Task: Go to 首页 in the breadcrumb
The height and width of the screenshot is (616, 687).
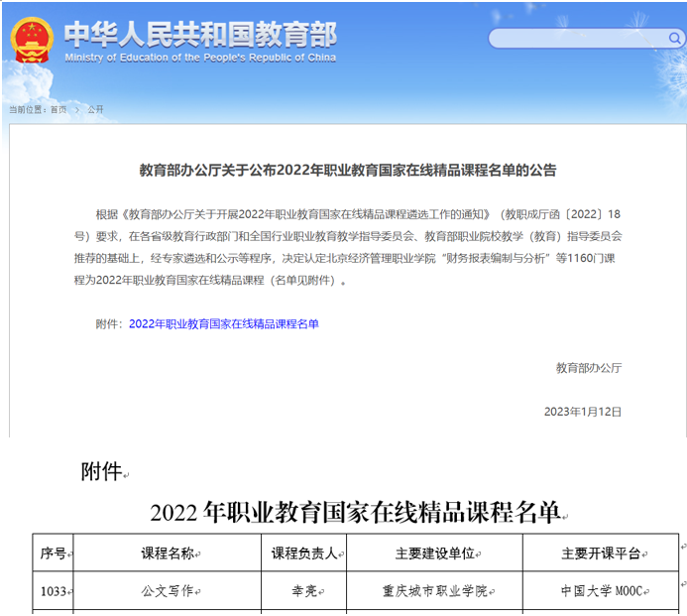Action: point(58,109)
